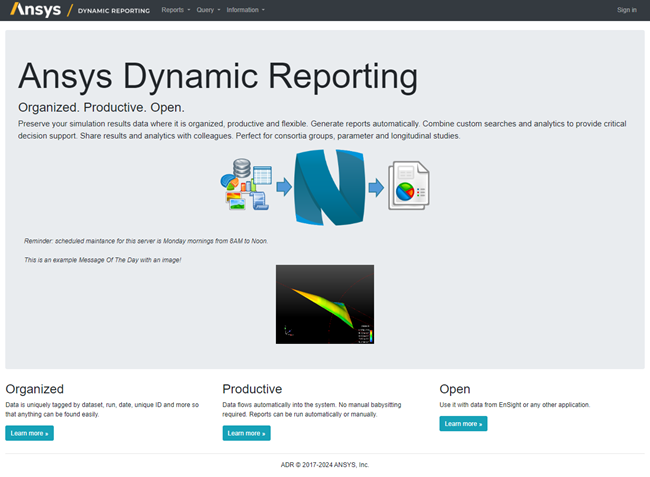The height and width of the screenshot is (477, 650).
Task: Click the first blue arrow after data icon
Action: click(x=283, y=187)
